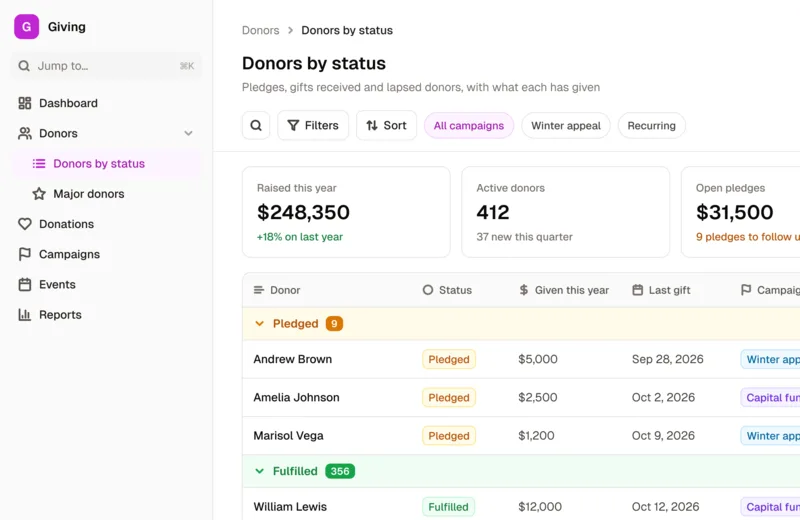Click the $2,500 amount cell

[x=538, y=398]
